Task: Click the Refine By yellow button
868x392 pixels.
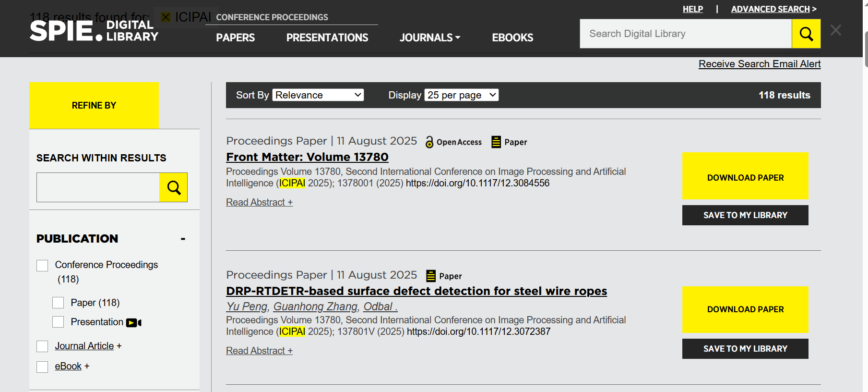Action: (x=94, y=106)
